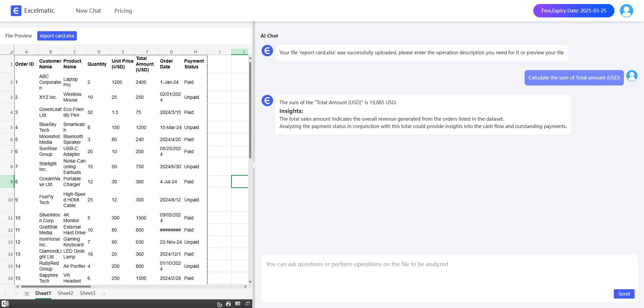
Task: Switch to the Sheet2 tab
Action: (x=65, y=293)
